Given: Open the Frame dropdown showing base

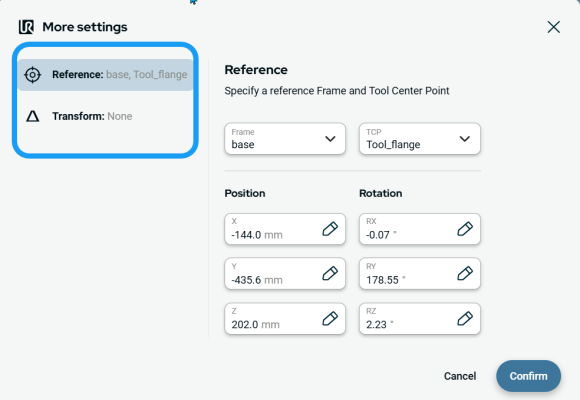Looking at the screenshot, I should (x=285, y=139).
